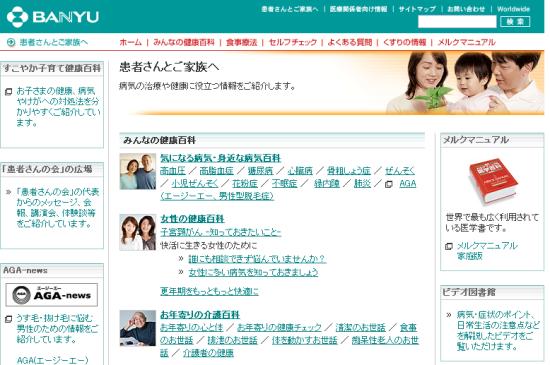This screenshot has width=550, height=365.
Task: Click the red Merck Manual book image
Action: coord(494,181)
